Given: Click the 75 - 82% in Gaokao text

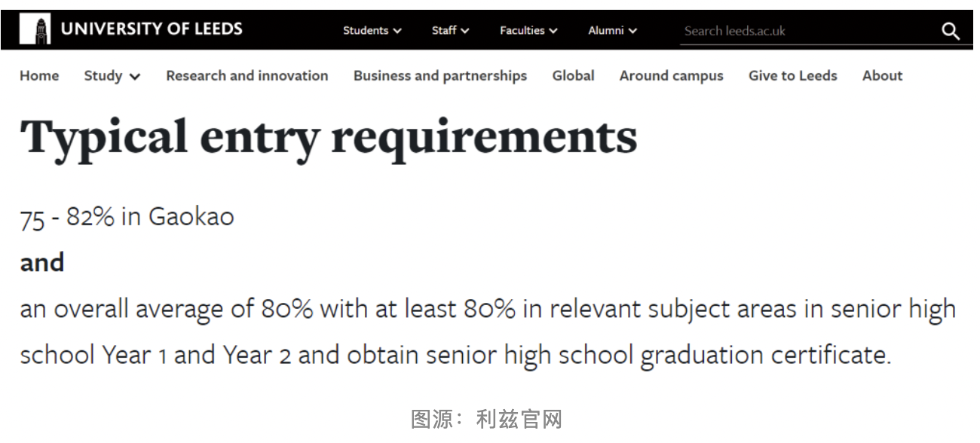Looking at the screenshot, I should [x=127, y=217].
